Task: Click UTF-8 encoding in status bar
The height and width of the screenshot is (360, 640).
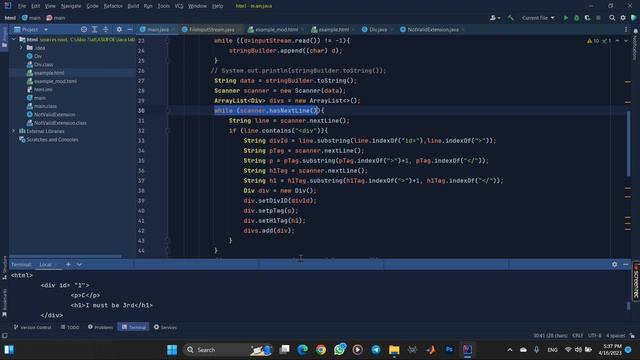Action: pos(595,336)
